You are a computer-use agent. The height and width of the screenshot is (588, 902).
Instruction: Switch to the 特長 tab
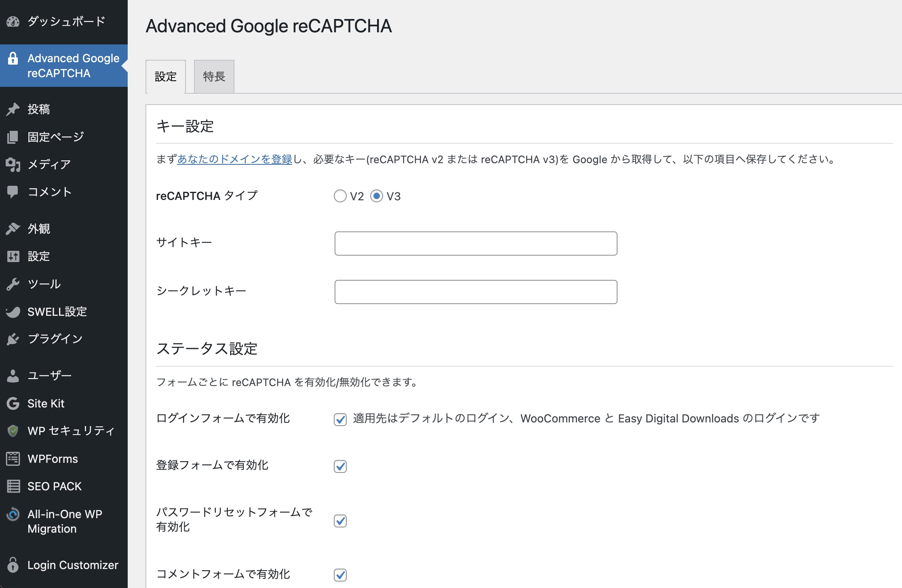[x=214, y=77]
